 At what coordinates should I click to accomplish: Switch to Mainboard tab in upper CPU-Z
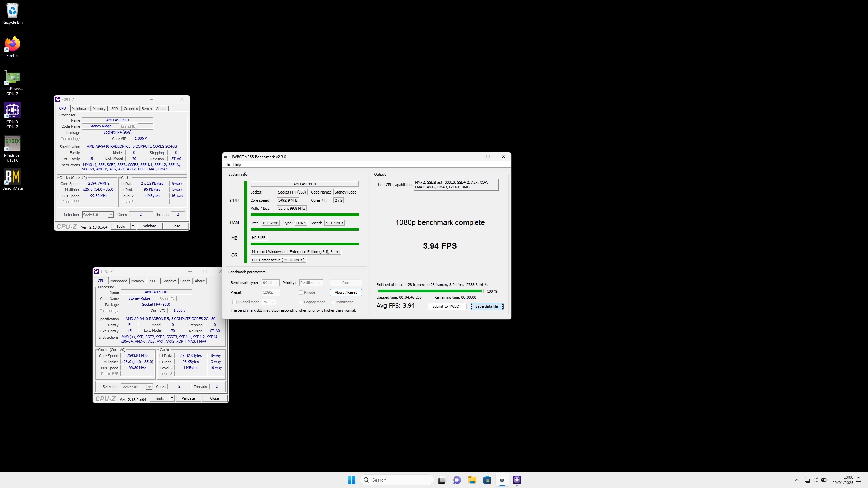point(80,109)
